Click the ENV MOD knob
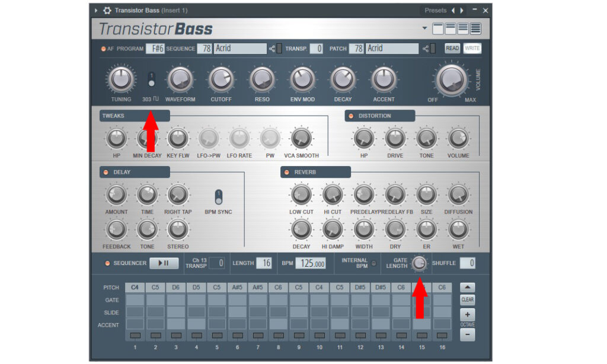607x364 pixels. coord(302,79)
